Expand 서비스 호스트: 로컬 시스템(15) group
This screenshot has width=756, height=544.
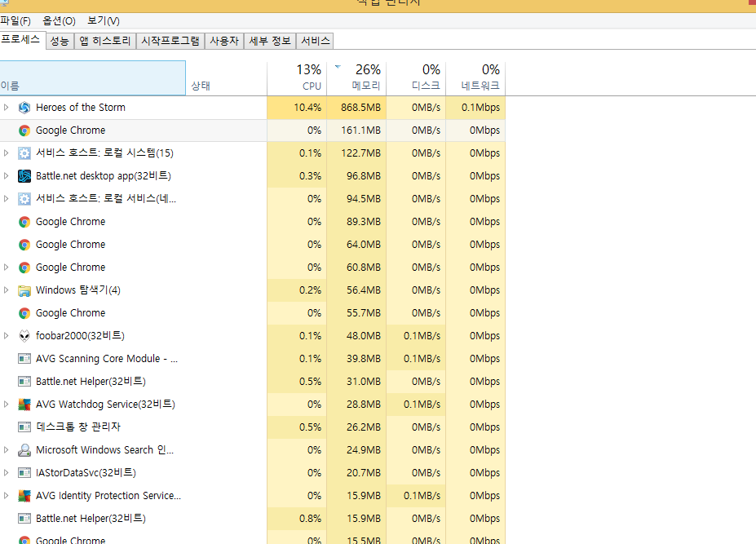(x=7, y=153)
